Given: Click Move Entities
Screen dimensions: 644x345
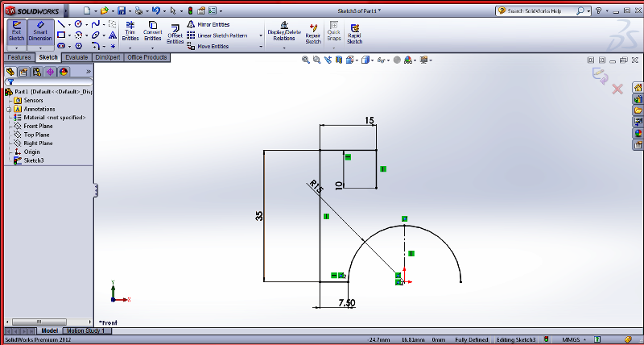Looking at the screenshot, I should 208,47.
